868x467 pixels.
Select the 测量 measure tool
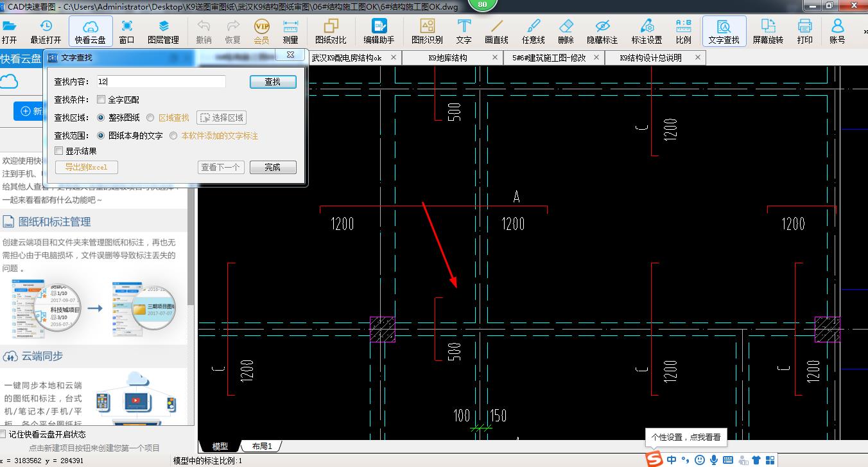[290, 31]
